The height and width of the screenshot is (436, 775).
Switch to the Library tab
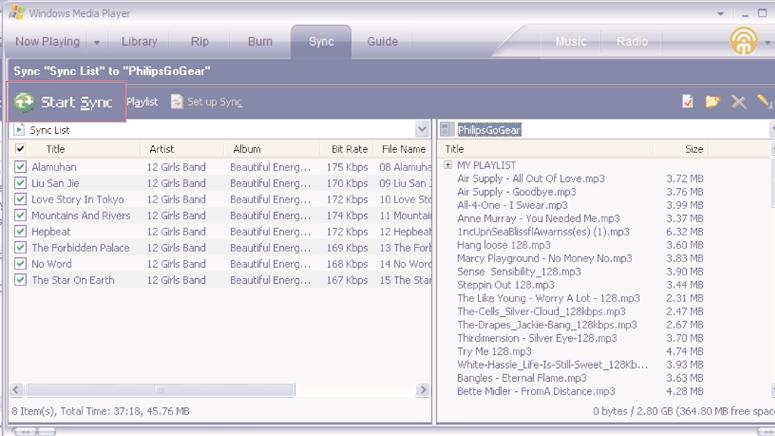pos(139,42)
